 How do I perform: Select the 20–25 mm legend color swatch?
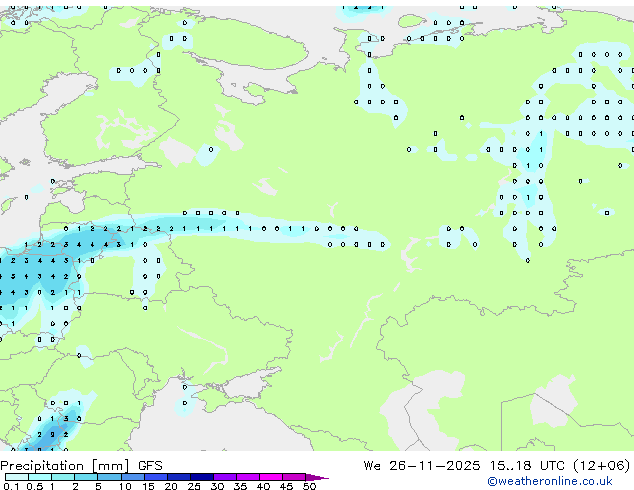(178, 477)
